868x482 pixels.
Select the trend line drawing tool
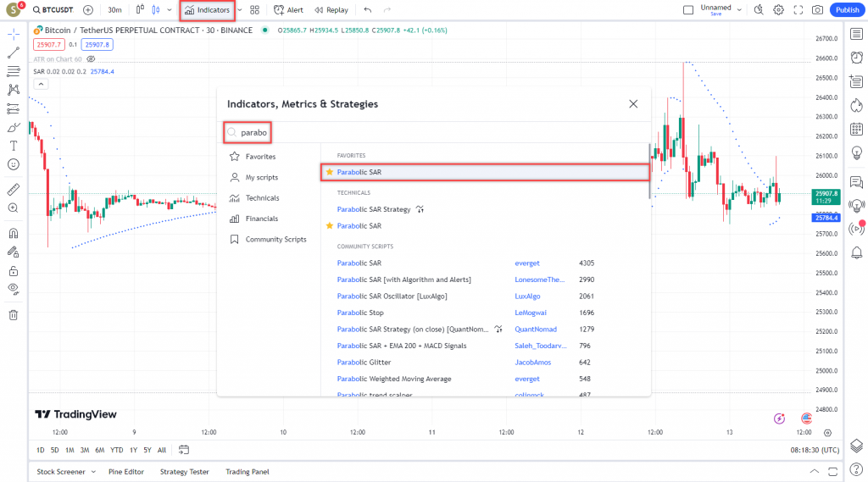tap(14, 53)
